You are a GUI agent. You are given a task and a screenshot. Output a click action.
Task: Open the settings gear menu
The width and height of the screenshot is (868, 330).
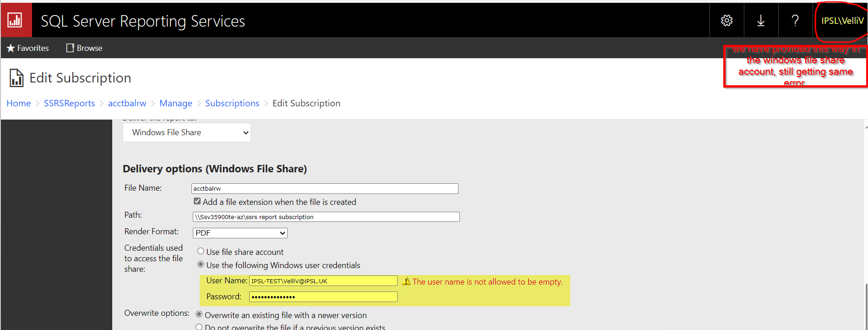726,21
